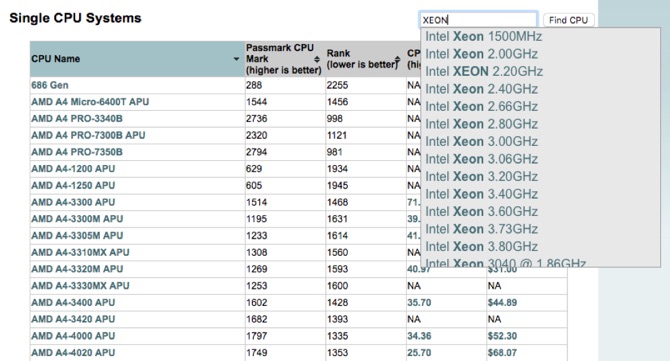This screenshot has width=670, height=361.
Task: Open AMD A4-1250 APU link
Action: [x=73, y=185]
